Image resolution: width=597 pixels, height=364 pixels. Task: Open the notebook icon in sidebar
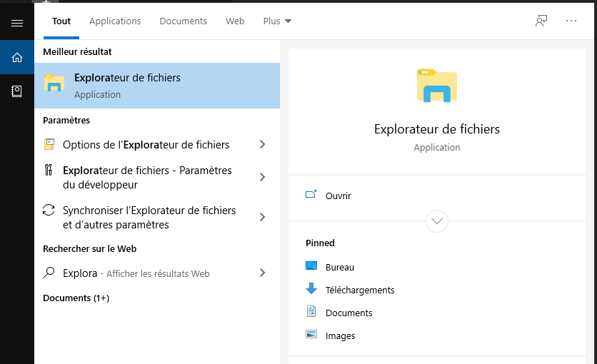click(x=17, y=91)
